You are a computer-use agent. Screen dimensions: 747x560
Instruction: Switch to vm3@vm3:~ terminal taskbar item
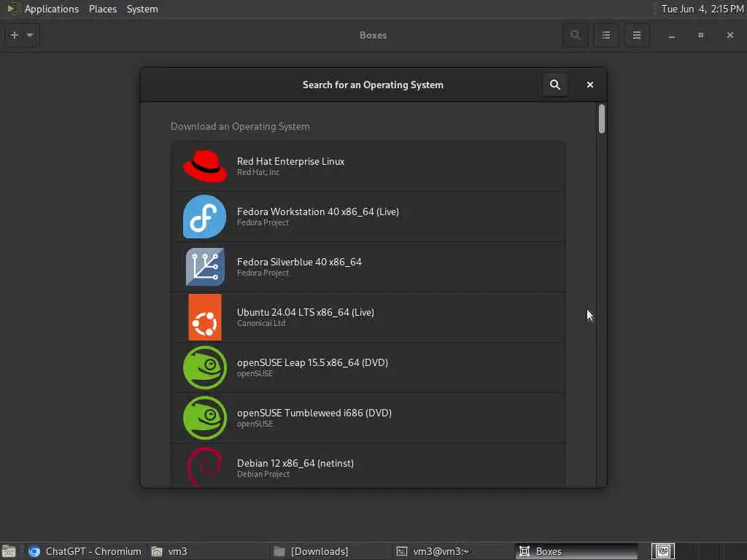[x=452, y=551]
